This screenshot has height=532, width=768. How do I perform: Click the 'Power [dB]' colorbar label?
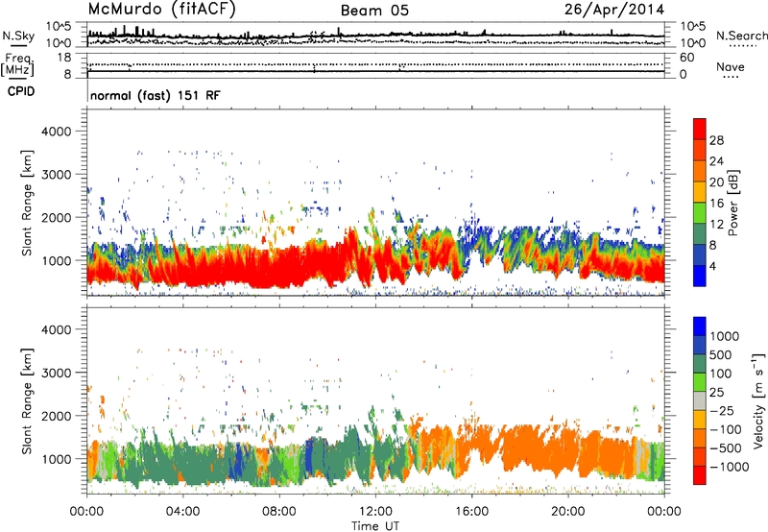(x=732, y=203)
